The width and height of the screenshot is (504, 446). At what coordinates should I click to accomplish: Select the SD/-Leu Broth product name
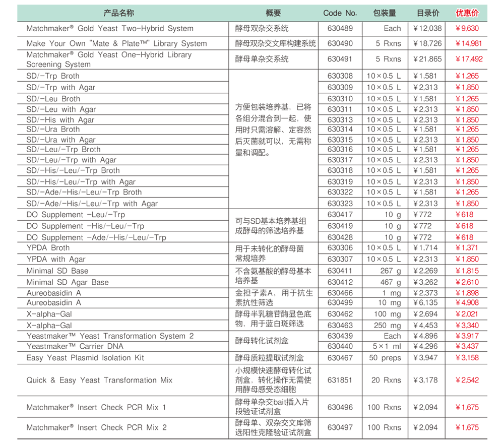(x=53, y=99)
